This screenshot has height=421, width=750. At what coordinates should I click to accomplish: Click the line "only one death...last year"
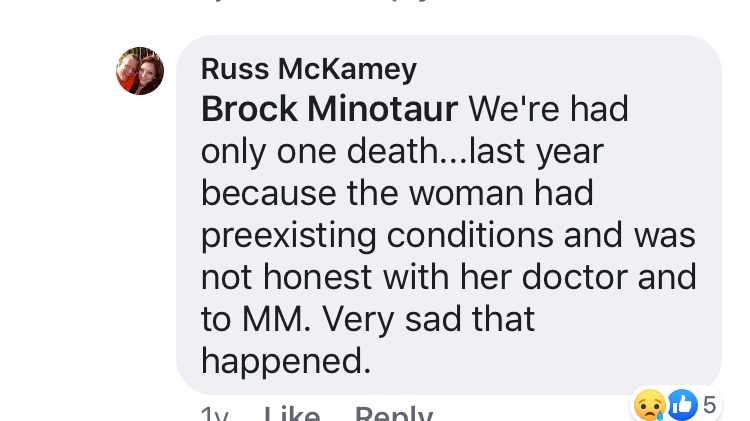point(401,150)
